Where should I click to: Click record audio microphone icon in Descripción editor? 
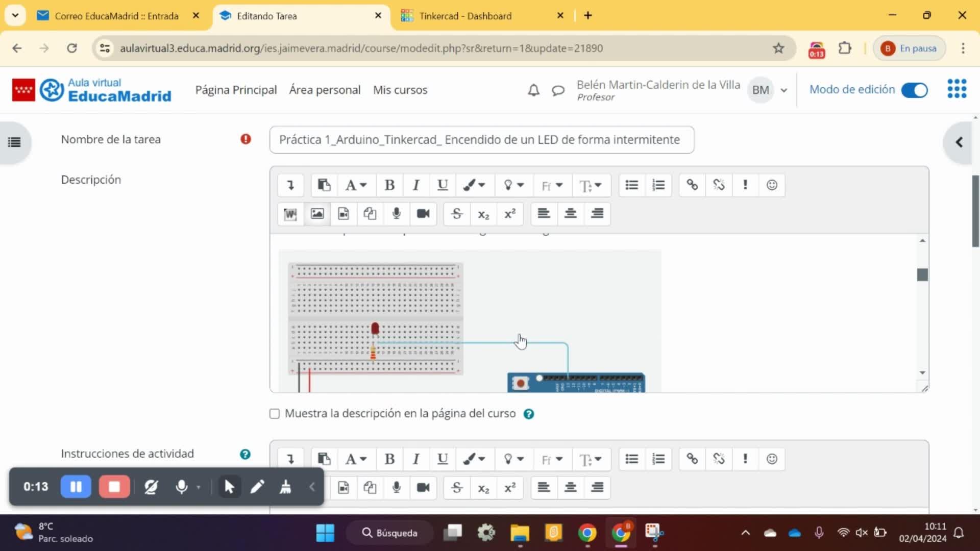[397, 214]
